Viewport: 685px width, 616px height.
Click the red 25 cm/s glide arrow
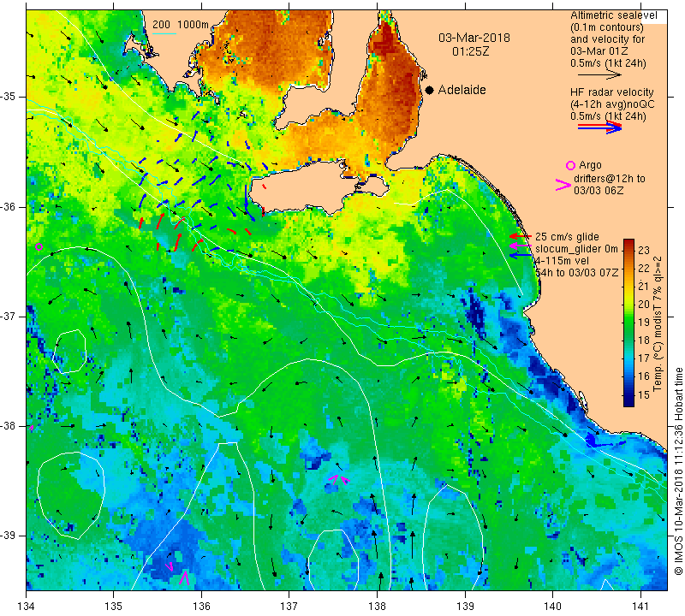point(521,236)
